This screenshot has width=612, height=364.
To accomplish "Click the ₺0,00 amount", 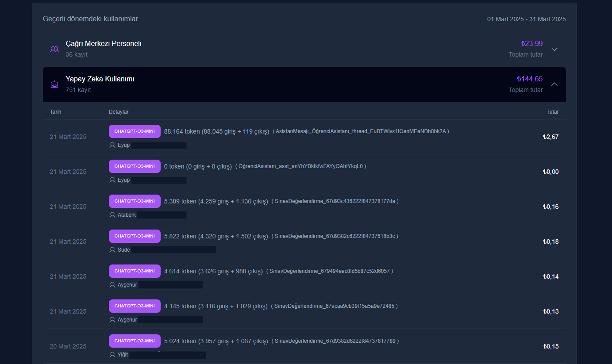I will pos(551,172).
